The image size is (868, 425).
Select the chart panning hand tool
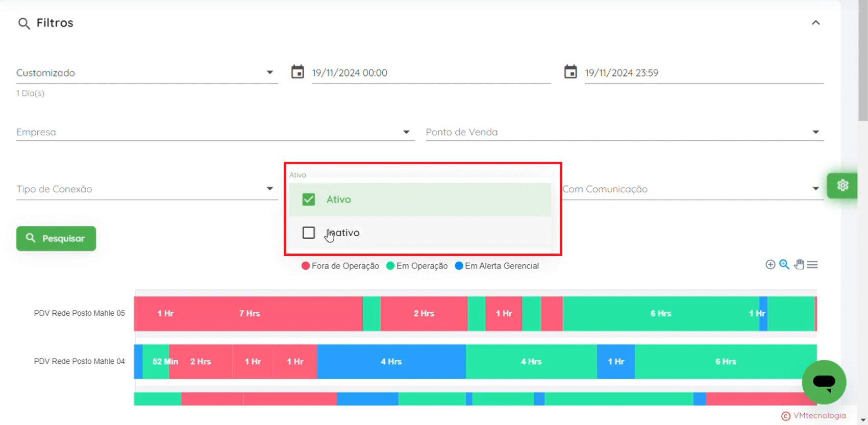[799, 264]
